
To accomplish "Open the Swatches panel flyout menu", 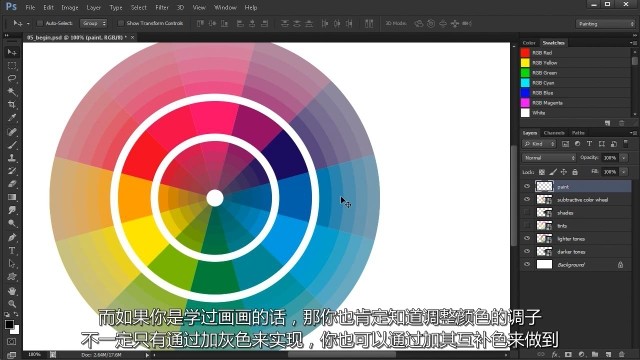I will 633,42.
